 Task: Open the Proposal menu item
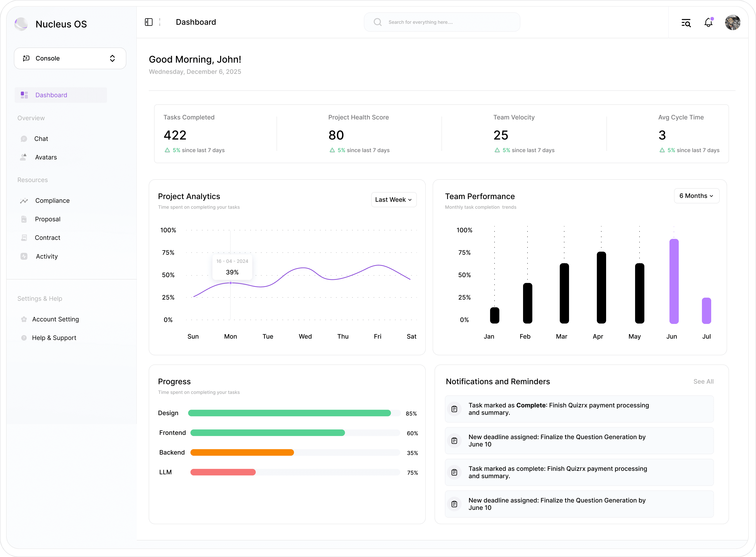48,219
